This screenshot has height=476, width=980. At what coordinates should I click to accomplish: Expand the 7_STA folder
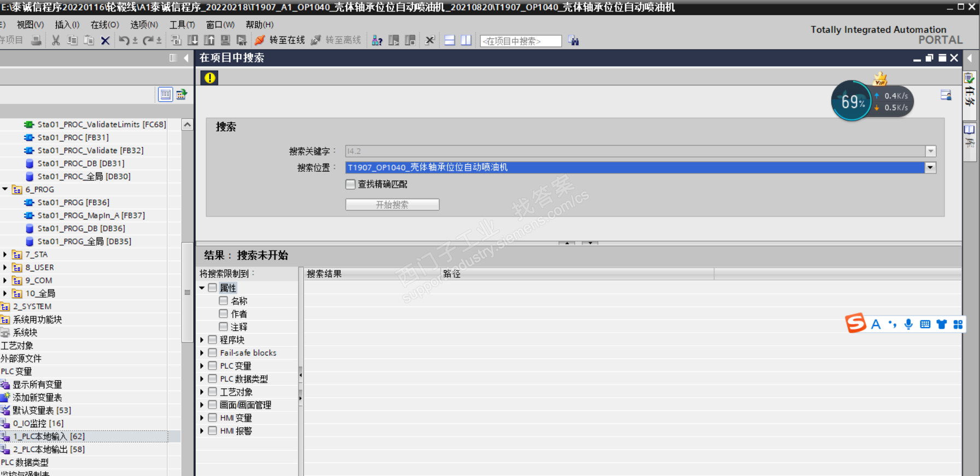(5, 254)
